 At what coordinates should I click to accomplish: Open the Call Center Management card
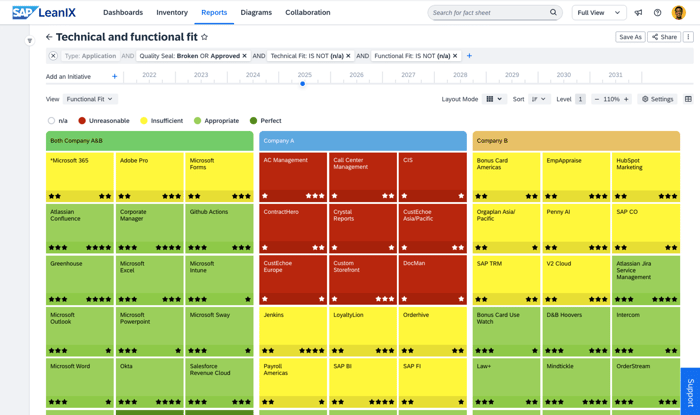363,177
